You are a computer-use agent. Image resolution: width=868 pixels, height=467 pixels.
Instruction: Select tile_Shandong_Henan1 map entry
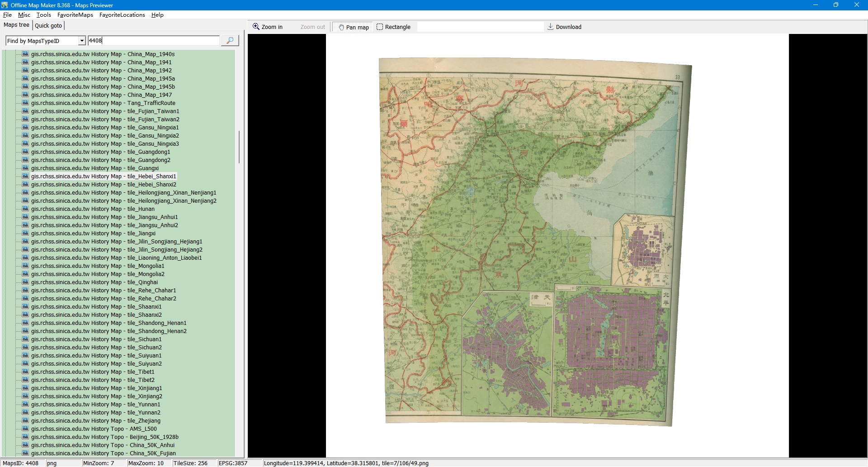(108, 323)
